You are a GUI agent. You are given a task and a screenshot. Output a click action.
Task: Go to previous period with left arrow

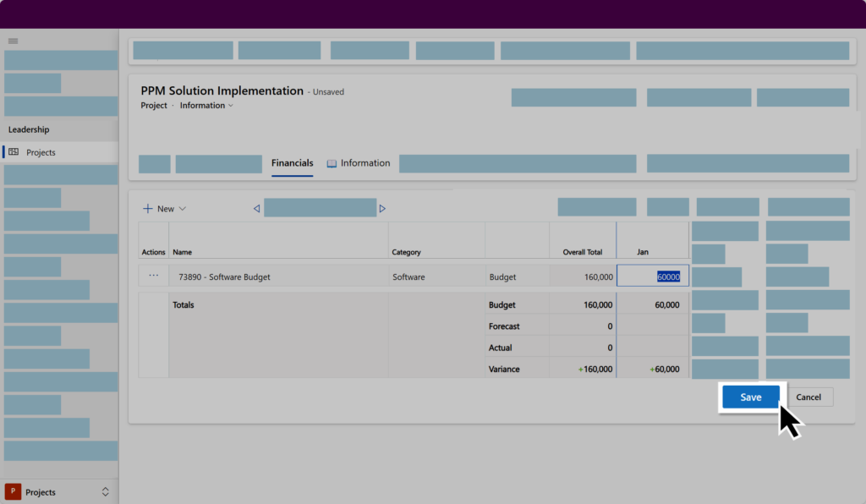257,209
